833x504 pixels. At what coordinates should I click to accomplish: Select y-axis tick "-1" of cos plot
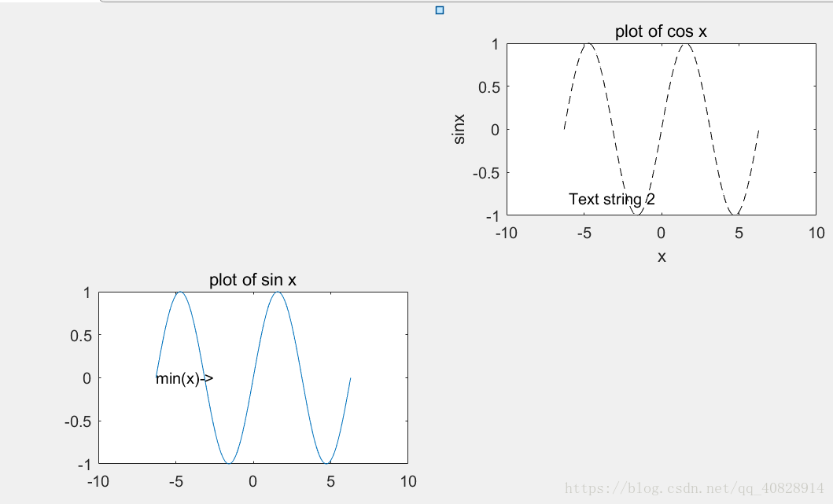point(492,217)
